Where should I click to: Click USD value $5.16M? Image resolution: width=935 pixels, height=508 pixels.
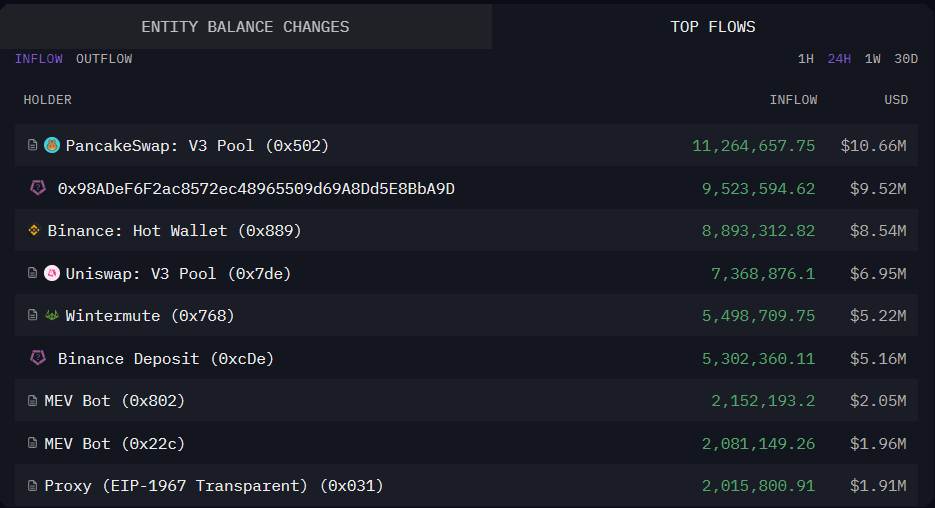click(878, 359)
